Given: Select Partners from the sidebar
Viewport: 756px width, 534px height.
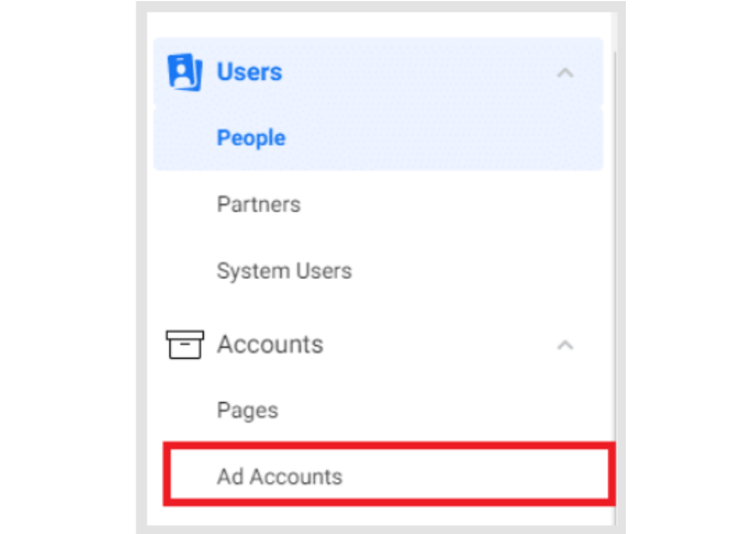Looking at the screenshot, I should pos(258,204).
